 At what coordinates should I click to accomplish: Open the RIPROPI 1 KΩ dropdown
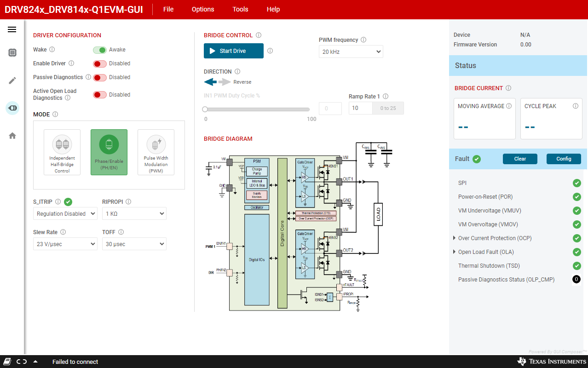134,213
